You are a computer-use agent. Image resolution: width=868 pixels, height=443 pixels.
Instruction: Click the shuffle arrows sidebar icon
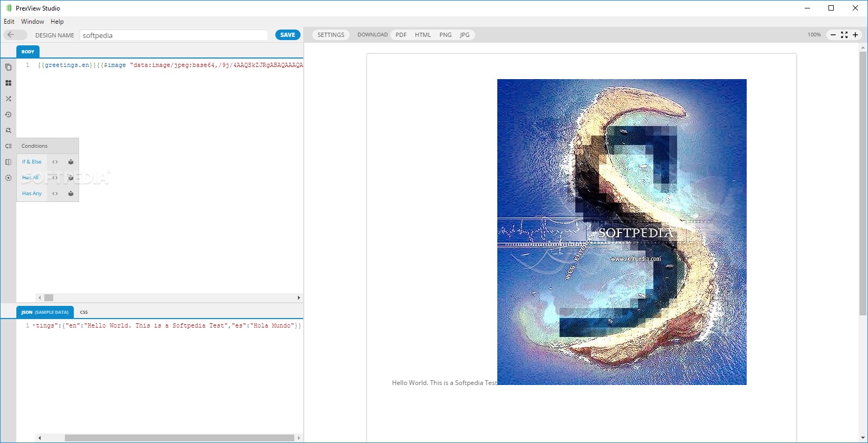click(8, 99)
